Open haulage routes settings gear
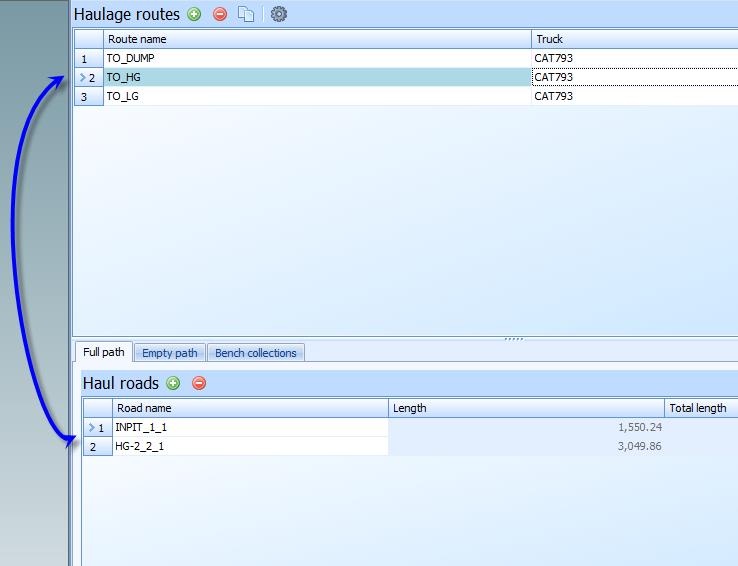The height and width of the screenshot is (566, 738). coord(279,15)
